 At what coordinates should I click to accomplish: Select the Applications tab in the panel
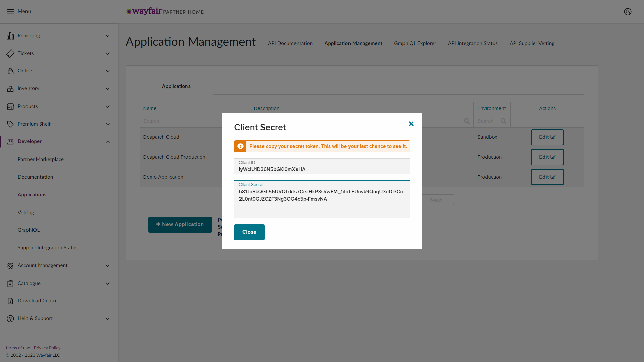pyautogui.click(x=176, y=86)
